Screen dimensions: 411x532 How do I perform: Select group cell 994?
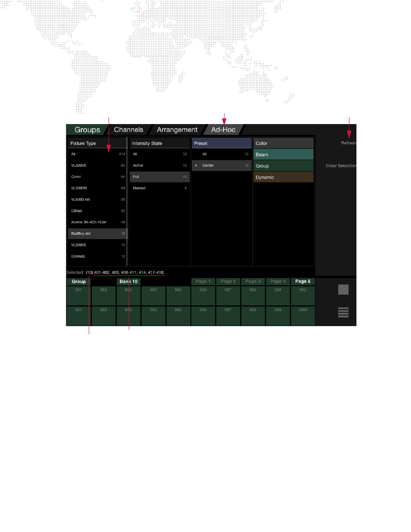[153, 316]
